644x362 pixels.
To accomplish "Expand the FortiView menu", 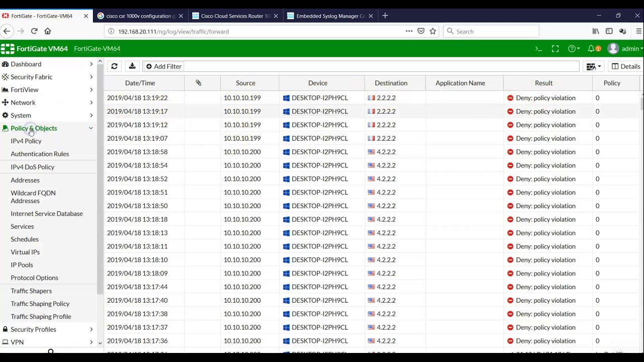I will (48, 89).
